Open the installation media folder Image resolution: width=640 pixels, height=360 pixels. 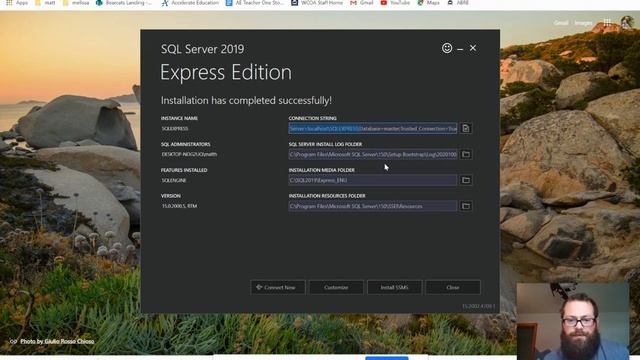click(x=466, y=180)
